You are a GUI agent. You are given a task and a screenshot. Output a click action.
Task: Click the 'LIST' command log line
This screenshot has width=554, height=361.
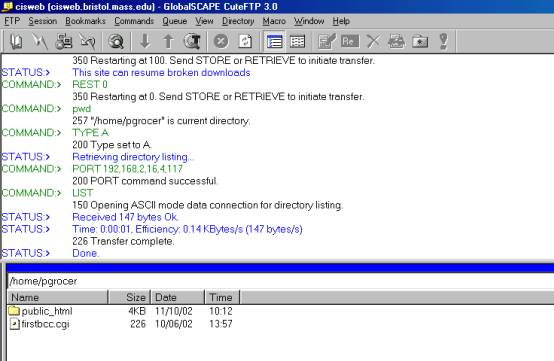[83, 193]
